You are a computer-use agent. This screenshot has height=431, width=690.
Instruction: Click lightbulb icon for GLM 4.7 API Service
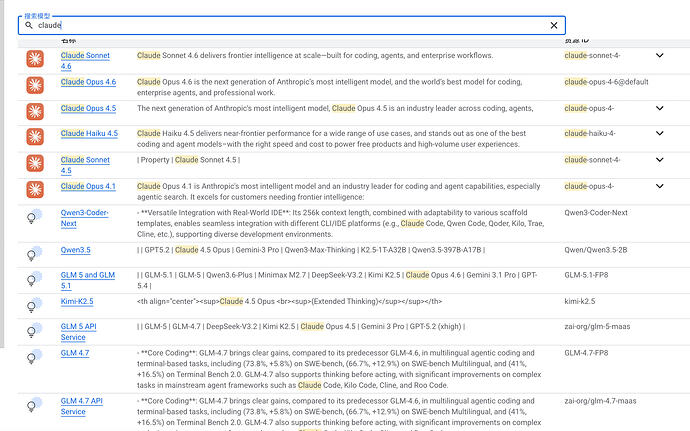point(34,405)
